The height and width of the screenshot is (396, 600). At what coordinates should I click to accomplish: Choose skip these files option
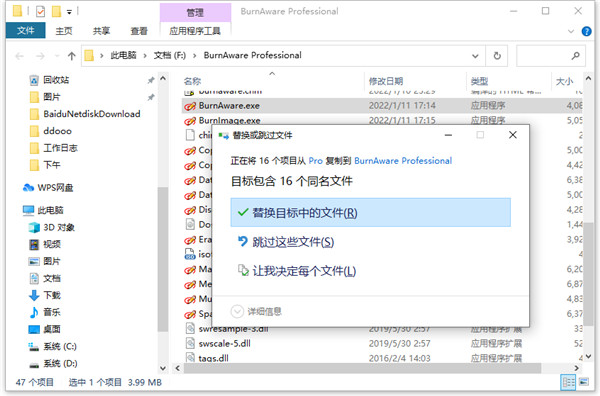[x=286, y=242]
